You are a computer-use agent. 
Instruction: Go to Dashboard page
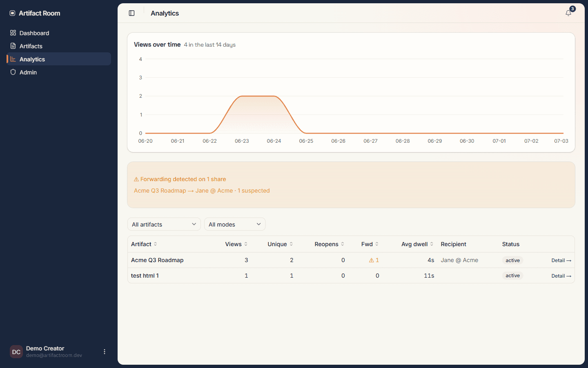[59, 33]
